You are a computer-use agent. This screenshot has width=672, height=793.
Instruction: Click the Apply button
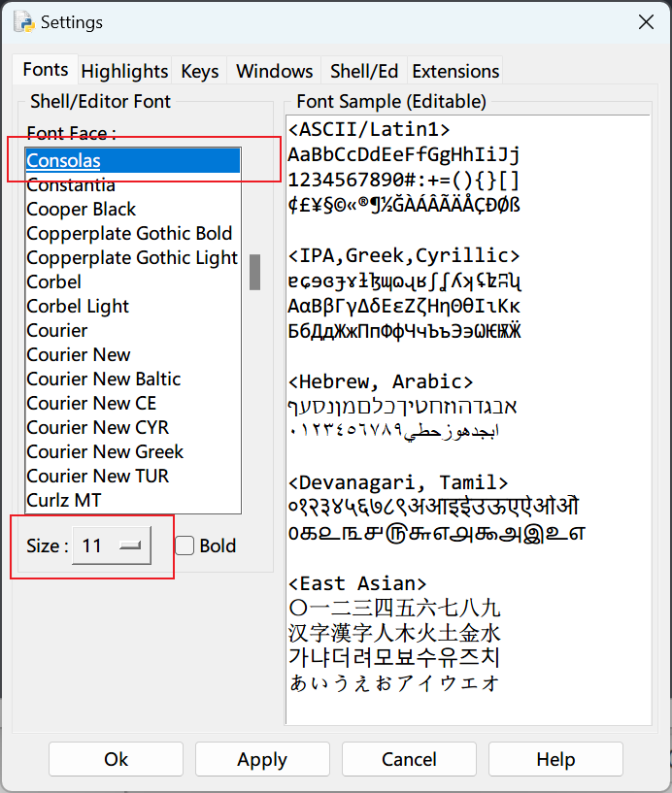tap(262, 759)
